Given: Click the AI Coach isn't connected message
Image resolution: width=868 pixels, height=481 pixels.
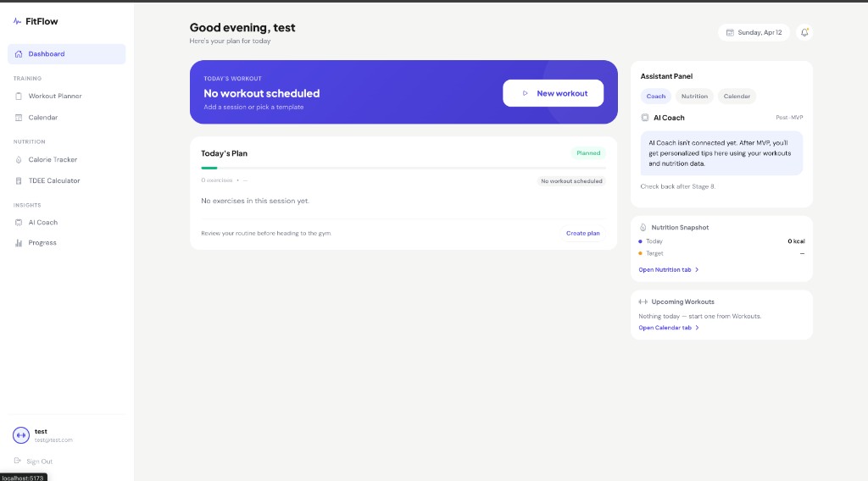Looking at the screenshot, I should pyautogui.click(x=721, y=153).
